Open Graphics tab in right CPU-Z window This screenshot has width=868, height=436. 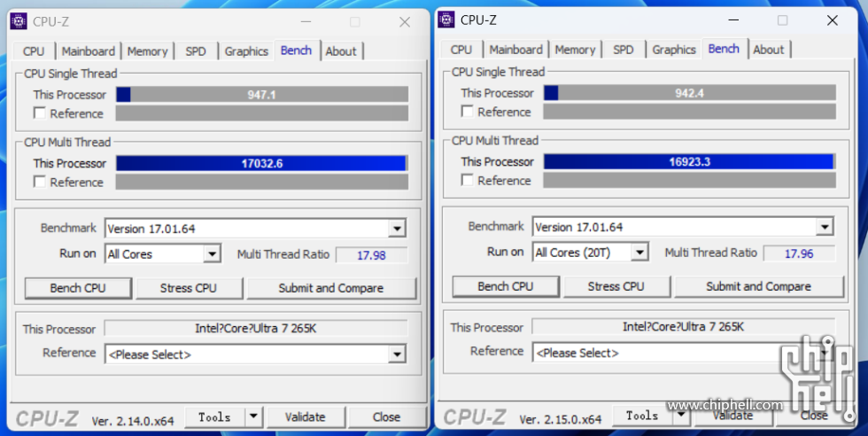pos(674,50)
